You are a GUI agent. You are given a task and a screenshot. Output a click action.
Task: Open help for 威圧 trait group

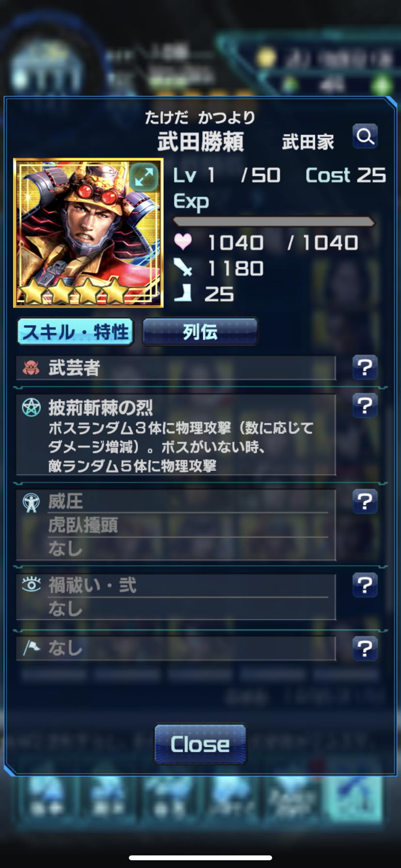tap(365, 501)
